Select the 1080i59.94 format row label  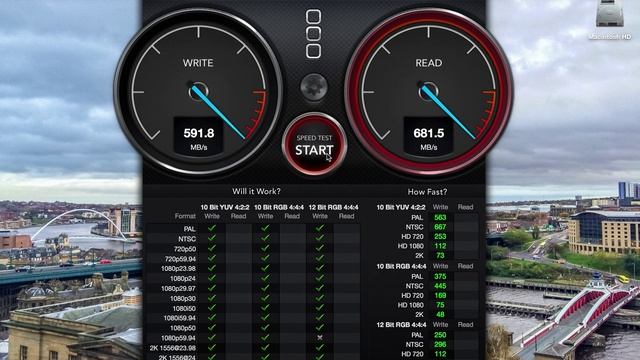[179, 318]
